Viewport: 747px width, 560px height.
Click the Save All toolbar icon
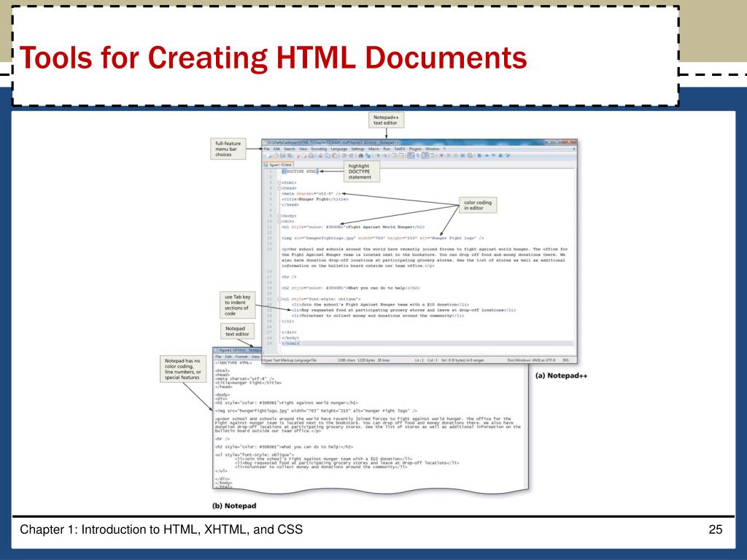[290, 155]
